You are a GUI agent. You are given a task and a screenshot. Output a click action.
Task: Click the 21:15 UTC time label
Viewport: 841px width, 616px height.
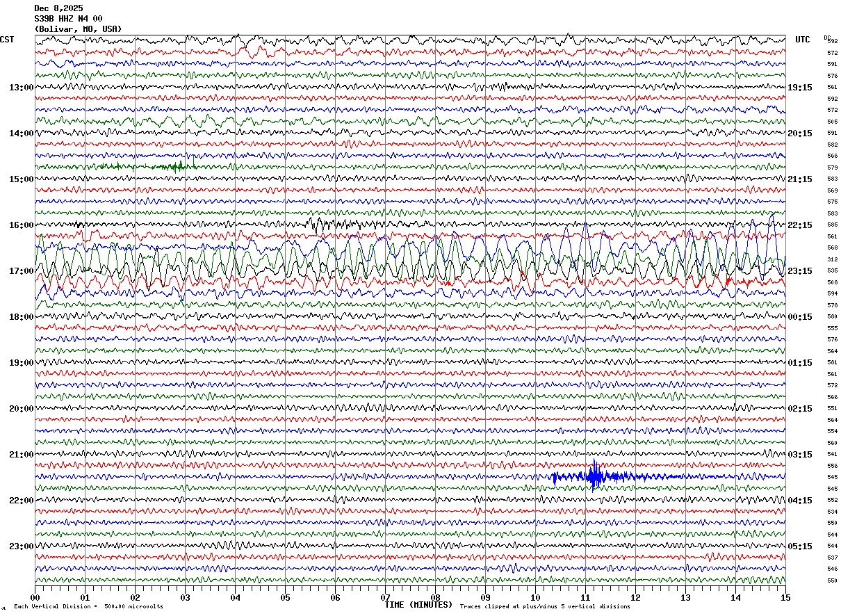pyautogui.click(x=800, y=179)
